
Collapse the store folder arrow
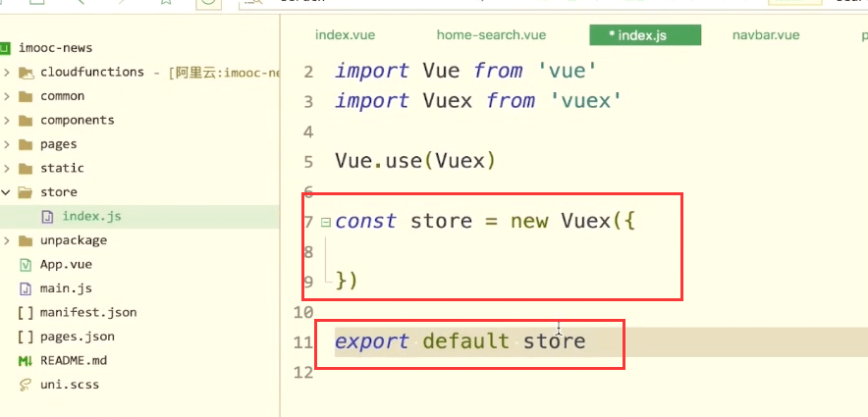click(x=6, y=192)
